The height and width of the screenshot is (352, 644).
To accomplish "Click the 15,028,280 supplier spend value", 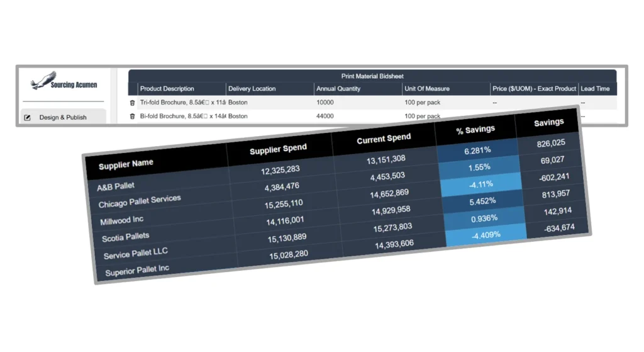I will [288, 254].
